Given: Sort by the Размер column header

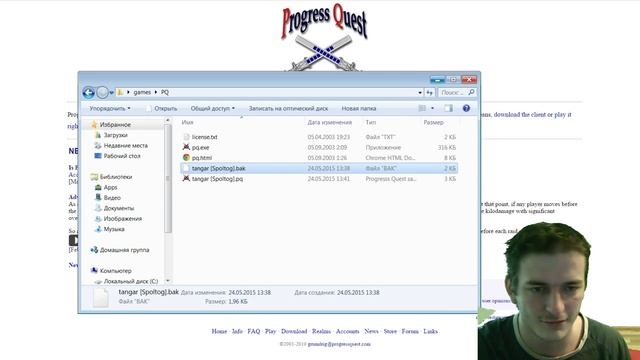Looking at the screenshot, I should click(x=433, y=122).
